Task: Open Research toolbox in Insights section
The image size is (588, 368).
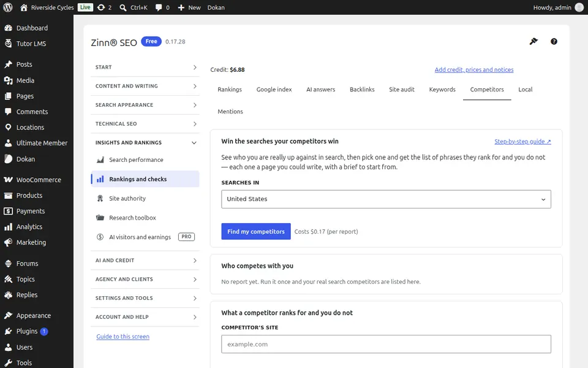Action: 145,218
